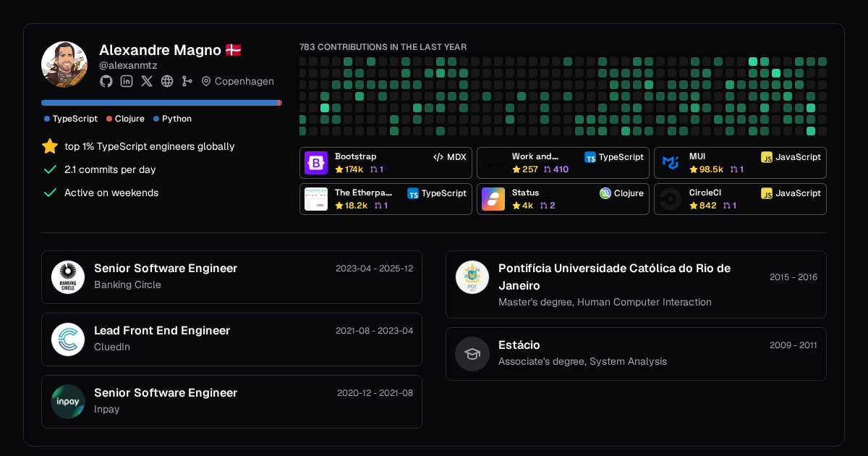Open The Etherpad TypeScript repository card

[386, 199]
